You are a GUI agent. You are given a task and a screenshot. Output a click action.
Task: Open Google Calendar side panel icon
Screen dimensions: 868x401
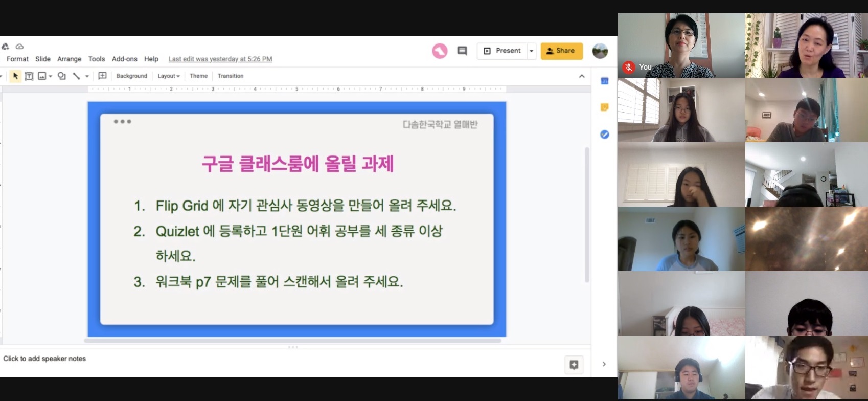[604, 81]
